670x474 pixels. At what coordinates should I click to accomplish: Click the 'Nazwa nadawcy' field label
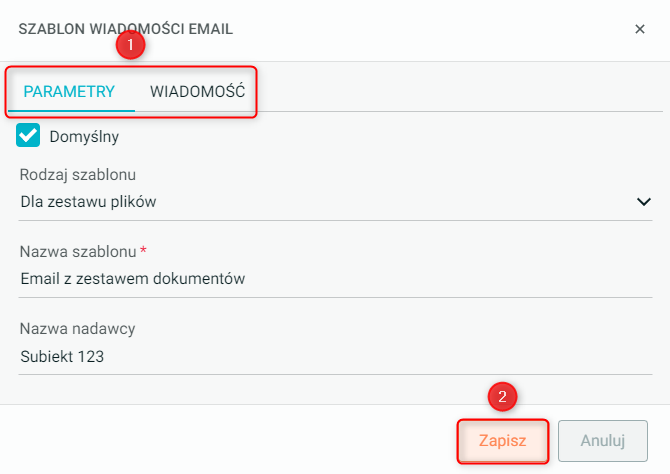click(77, 329)
